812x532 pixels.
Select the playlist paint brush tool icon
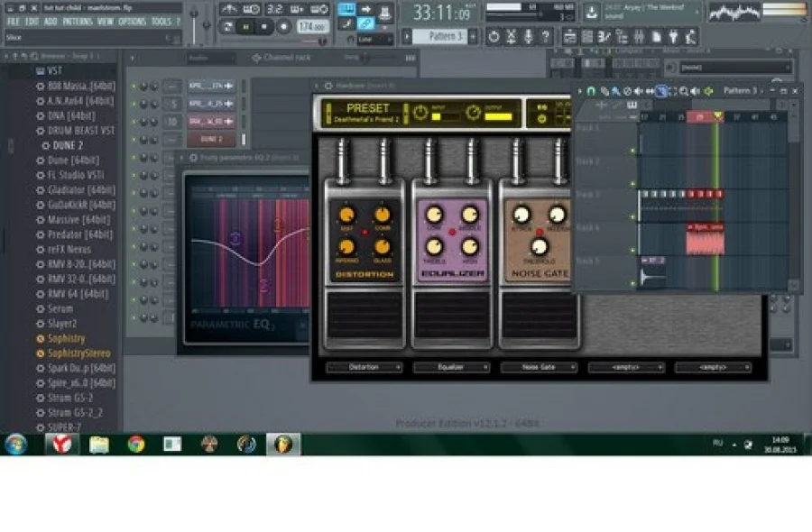coord(615,91)
